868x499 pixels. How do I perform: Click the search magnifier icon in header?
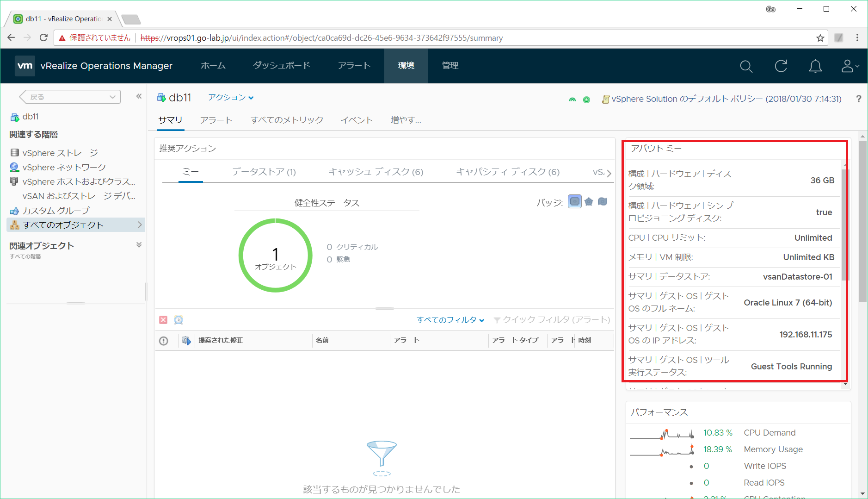pyautogui.click(x=746, y=66)
